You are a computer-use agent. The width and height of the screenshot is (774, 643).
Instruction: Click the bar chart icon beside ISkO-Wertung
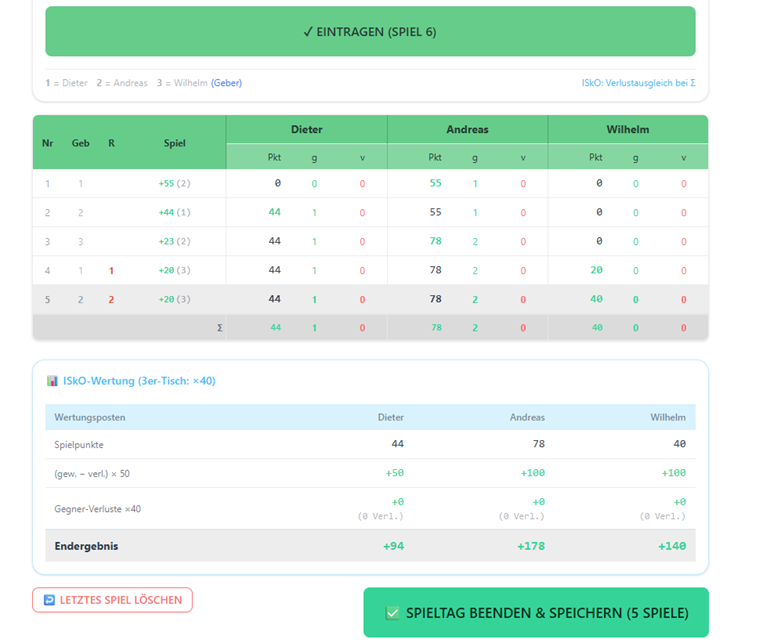[52, 380]
